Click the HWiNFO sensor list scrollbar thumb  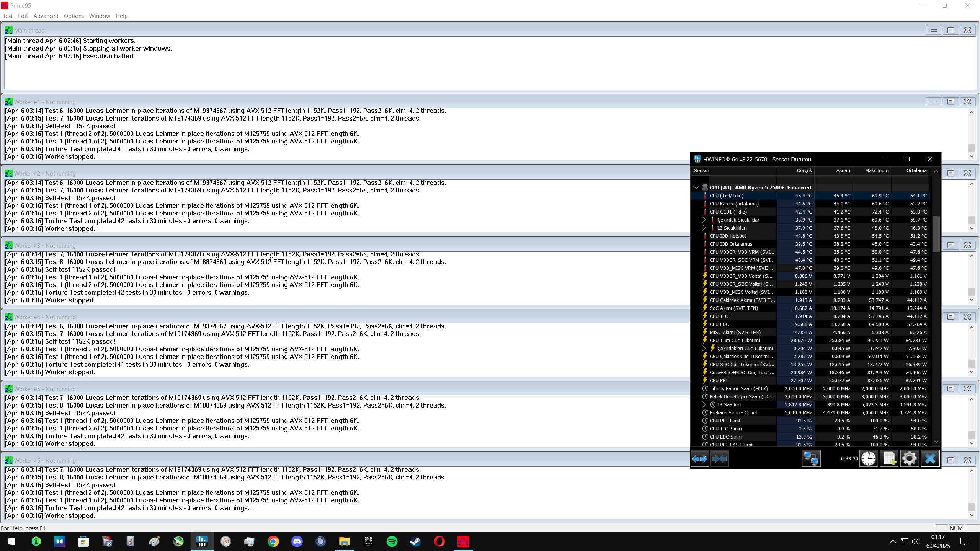[936, 234]
